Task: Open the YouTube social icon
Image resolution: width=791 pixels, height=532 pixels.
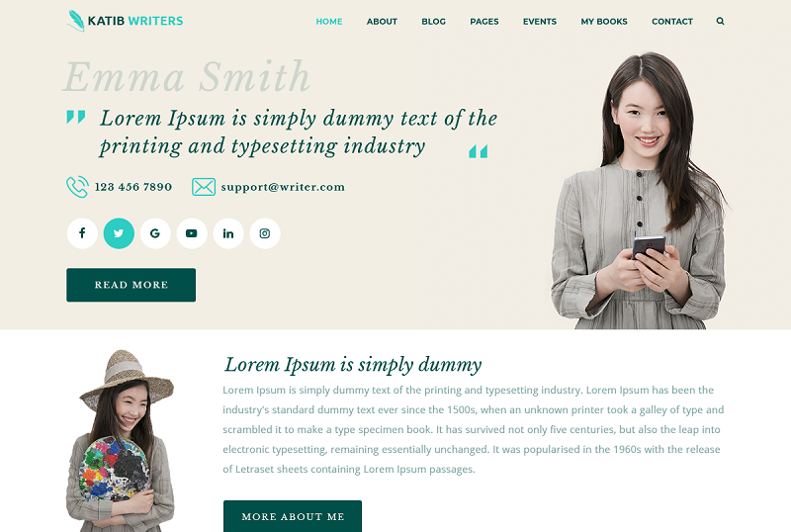Action: [x=192, y=233]
